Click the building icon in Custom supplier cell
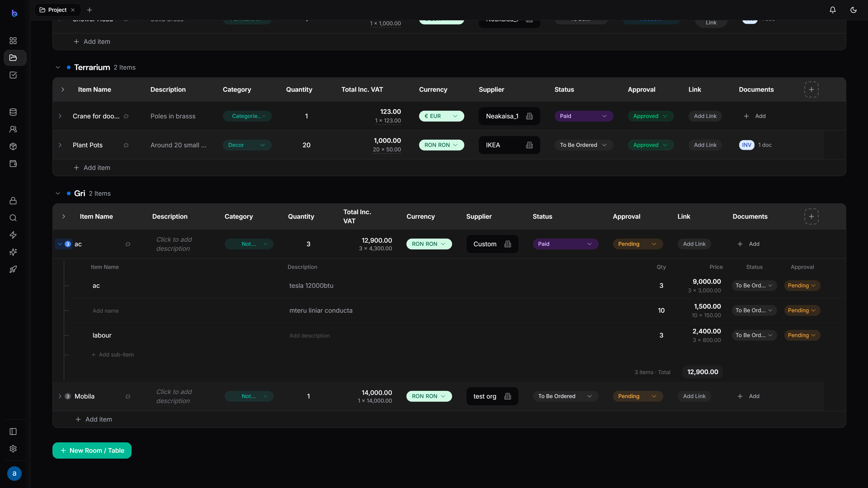The width and height of the screenshot is (868, 488). (x=508, y=244)
